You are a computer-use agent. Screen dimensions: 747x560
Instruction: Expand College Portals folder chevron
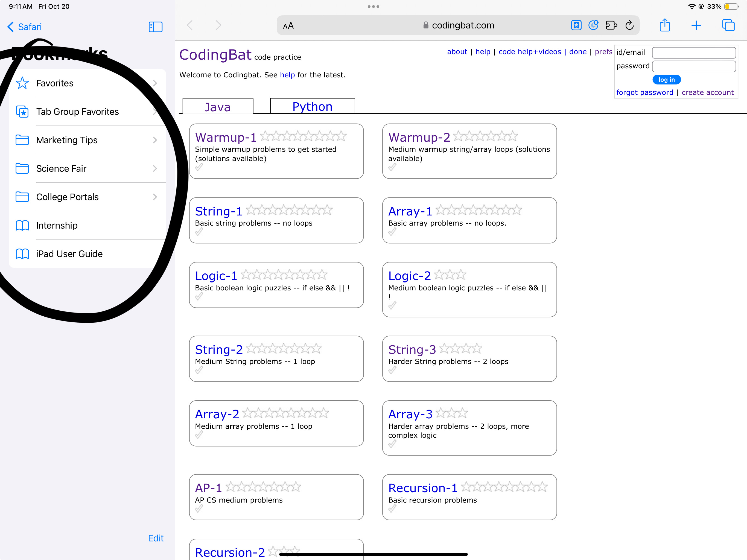pyautogui.click(x=155, y=197)
